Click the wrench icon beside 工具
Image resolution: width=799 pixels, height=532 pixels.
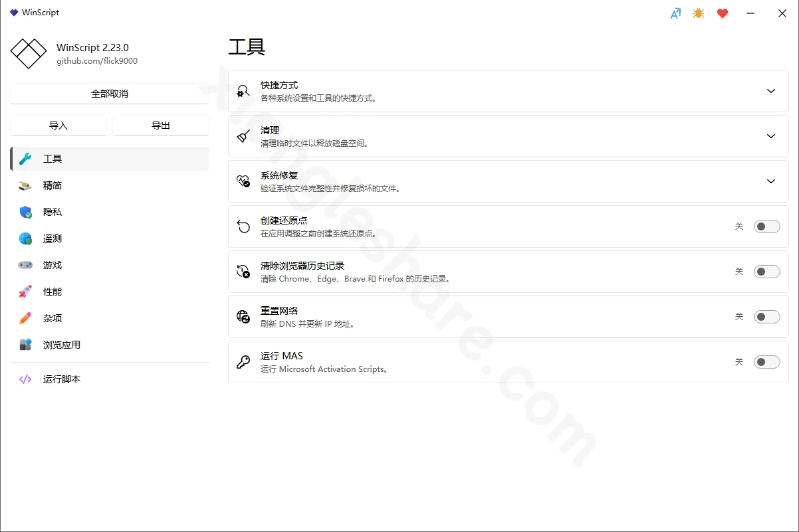25,159
